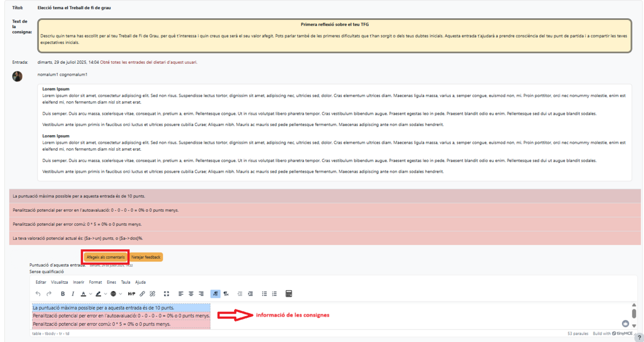Open the equation editor calculator icon
This screenshot has height=342, width=644.
coord(289,294)
